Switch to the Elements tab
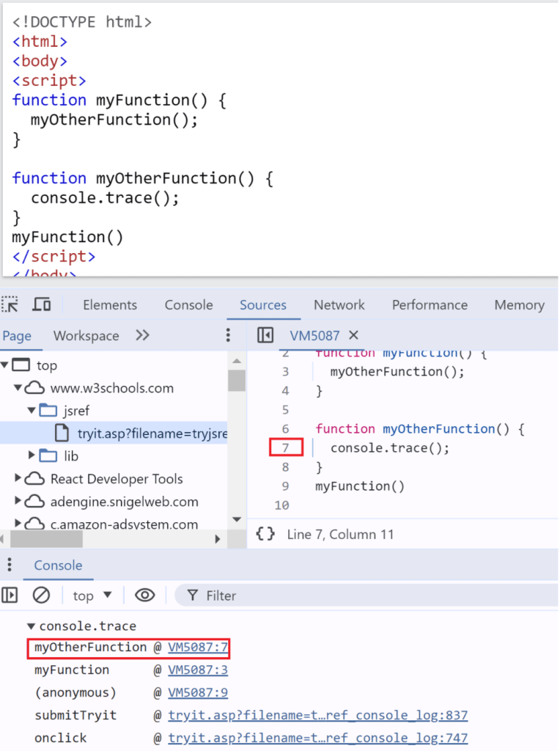The height and width of the screenshot is (751, 560). pyautogui.click(x=110, y=305)
